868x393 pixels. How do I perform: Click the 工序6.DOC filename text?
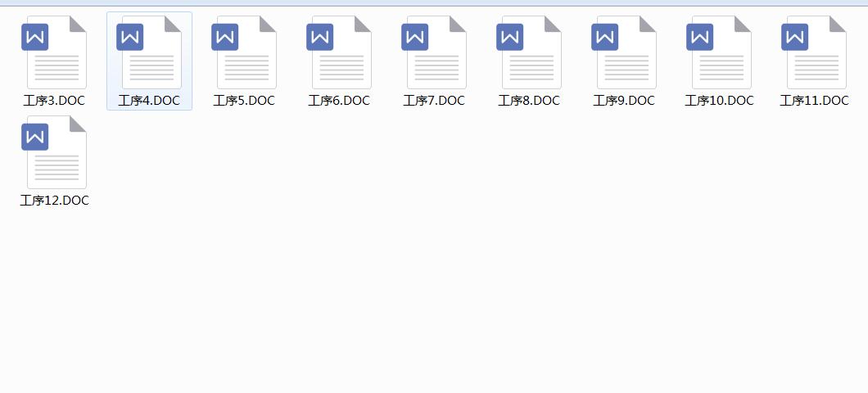tap(339, 101)
